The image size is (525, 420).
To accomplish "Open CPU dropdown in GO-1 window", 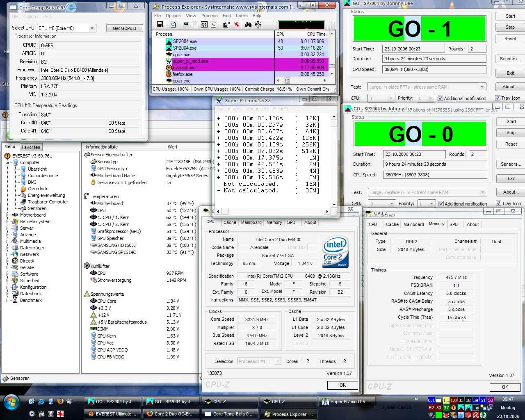I will click(390, 98).
